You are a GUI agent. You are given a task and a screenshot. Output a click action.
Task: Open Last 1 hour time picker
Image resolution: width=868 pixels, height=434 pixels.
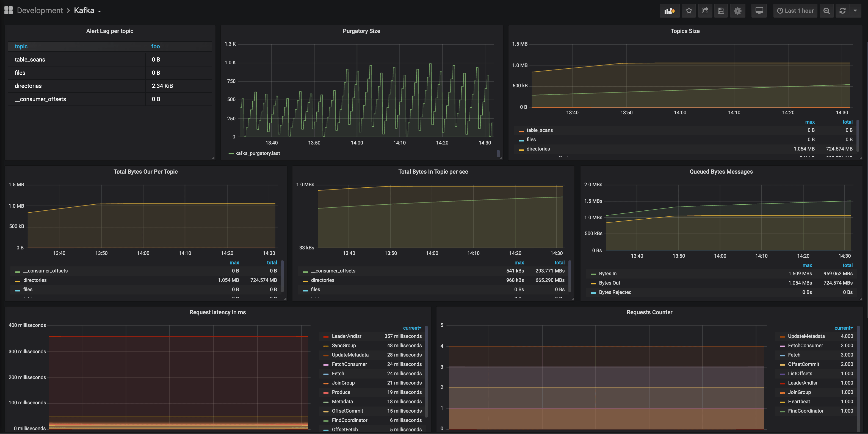795,11
